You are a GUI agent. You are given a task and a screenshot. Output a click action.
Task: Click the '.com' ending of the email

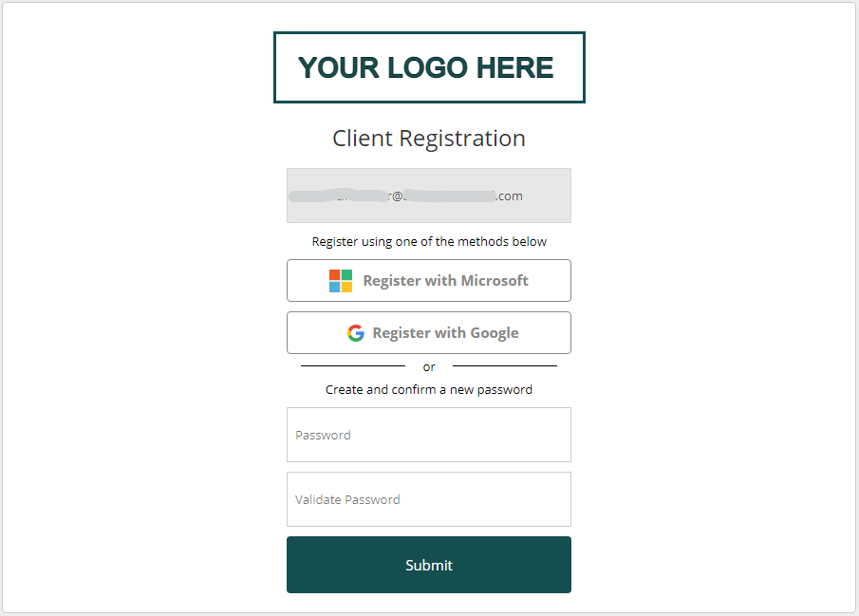click(x=509, y=196)
